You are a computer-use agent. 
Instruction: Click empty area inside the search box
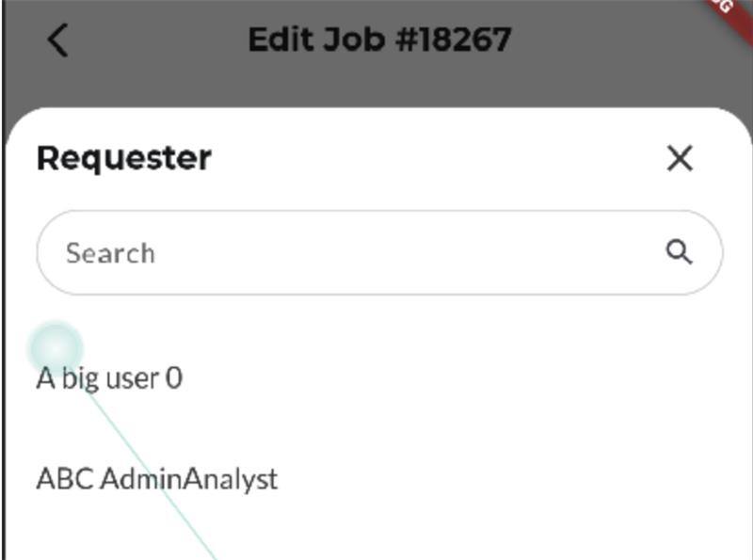(x=409, y=252)
